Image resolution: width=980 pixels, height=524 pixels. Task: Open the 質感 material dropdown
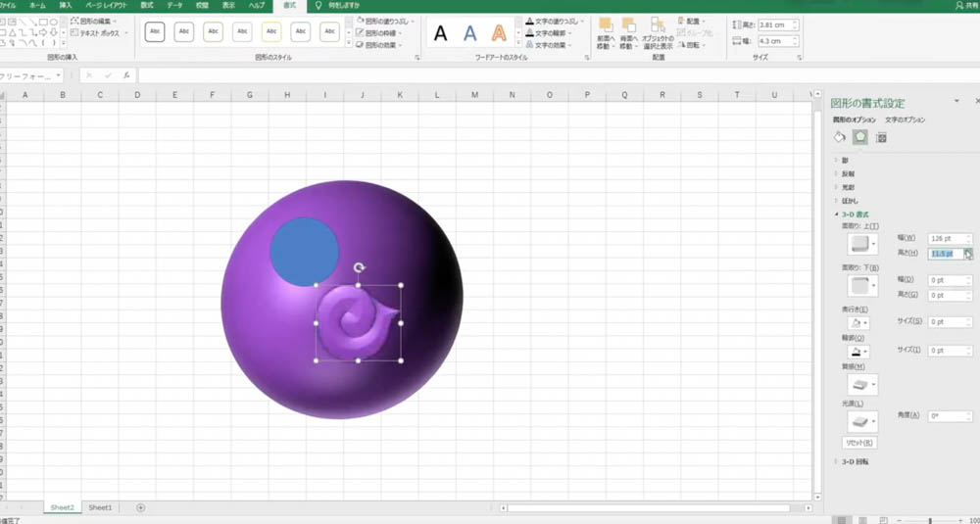[x=862, y=384]
